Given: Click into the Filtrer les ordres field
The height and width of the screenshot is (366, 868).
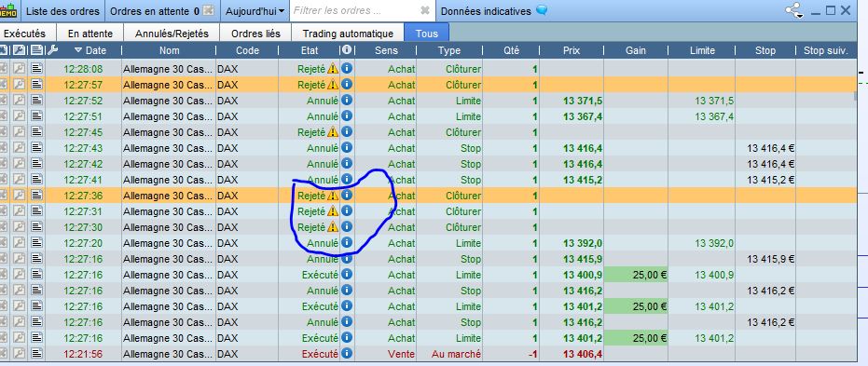Looking at the screenshot, I should coord(354,10).
